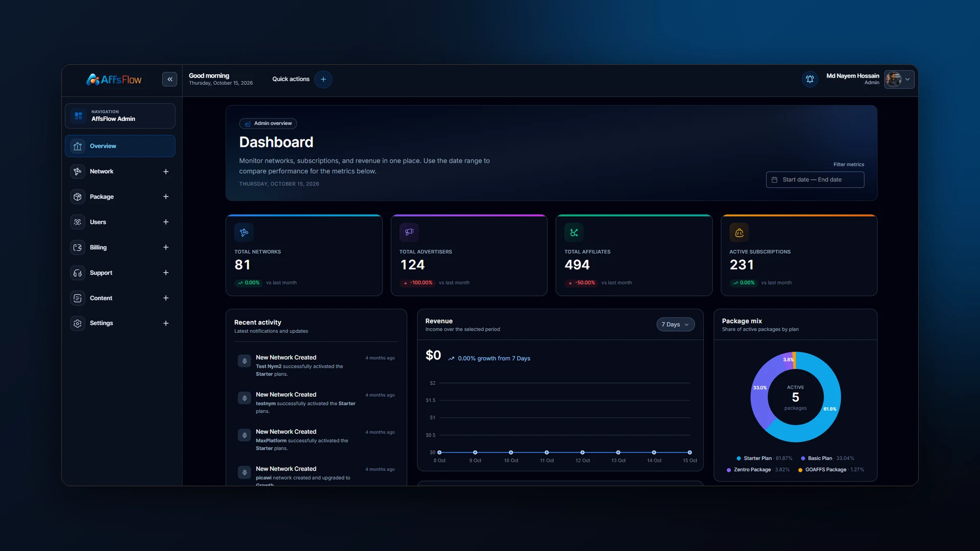Click the 0.00% growth from 7 Days text
This screenshot has height=551, width=980.
click(494, 359)
